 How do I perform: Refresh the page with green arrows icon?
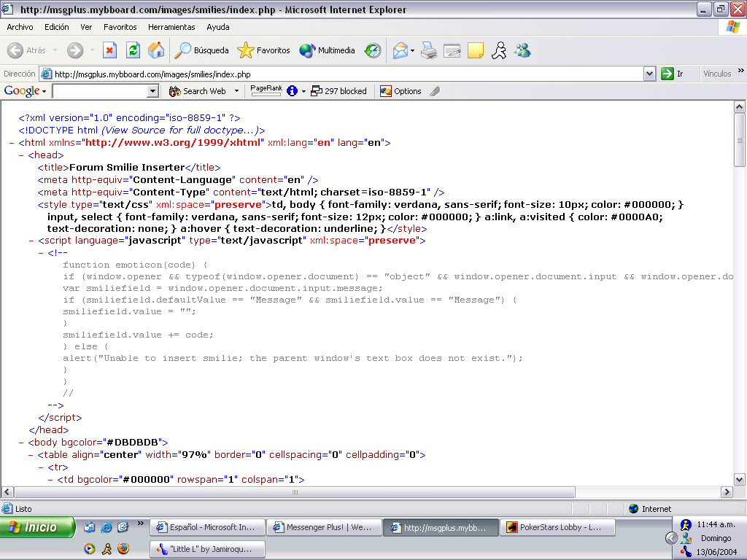pyautogui.click(x=133, y=50)
